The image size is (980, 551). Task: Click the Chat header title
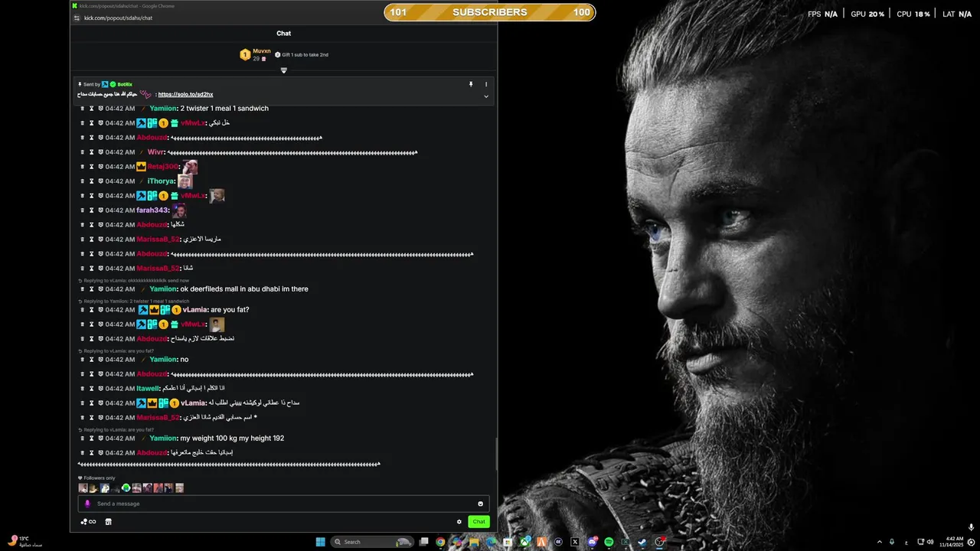tap(283, 34)
